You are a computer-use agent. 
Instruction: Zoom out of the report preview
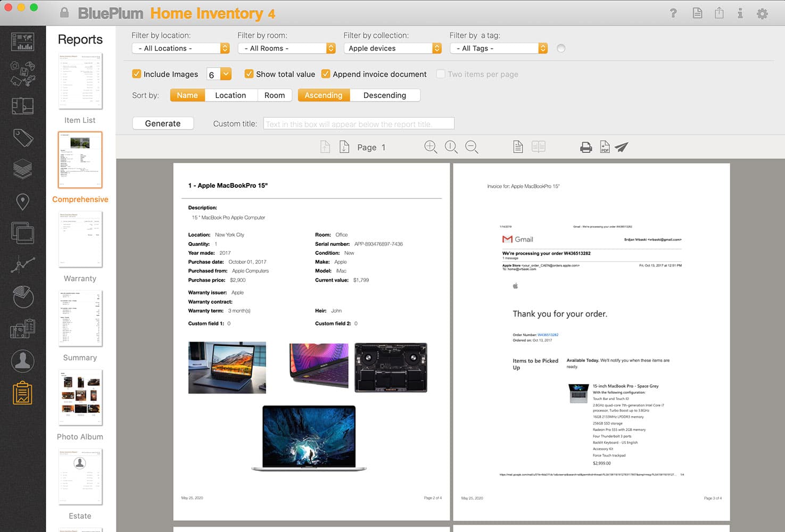pos(472,147)
